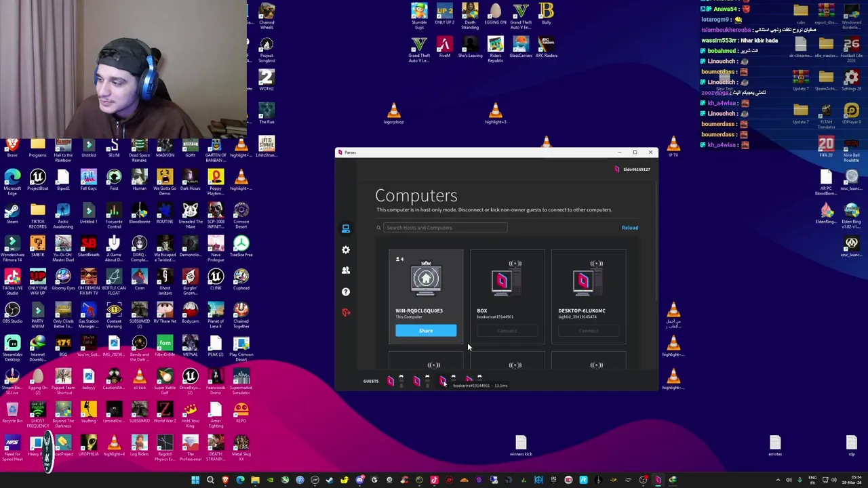Screen dimensions: 868x488
Task: Launch FIFA 20 desktop shortcut
Action: tap(826, 147)
